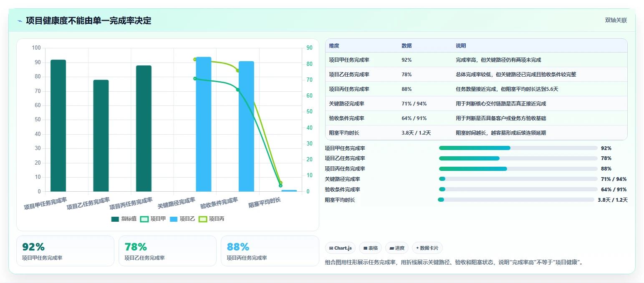The image size is (644, 283).
Task: Open the 88% 项目丙 KPI card
Action: coord(270,251)
